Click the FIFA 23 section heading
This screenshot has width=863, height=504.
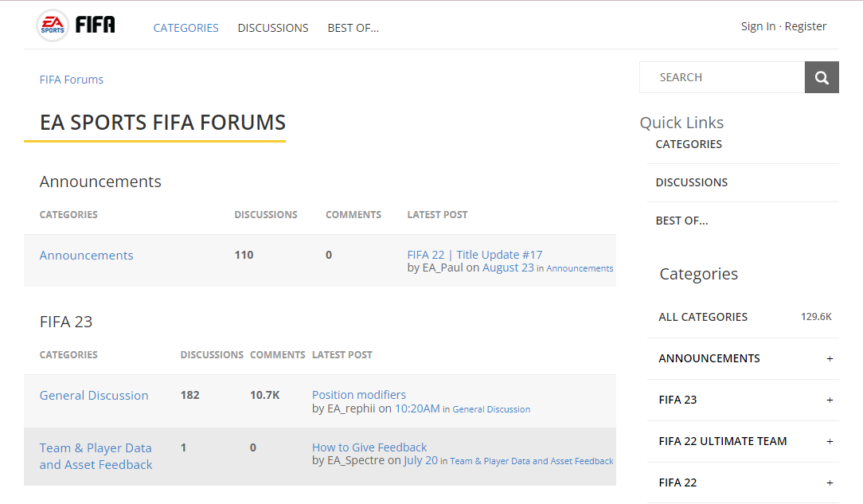(x=66, y=322)
